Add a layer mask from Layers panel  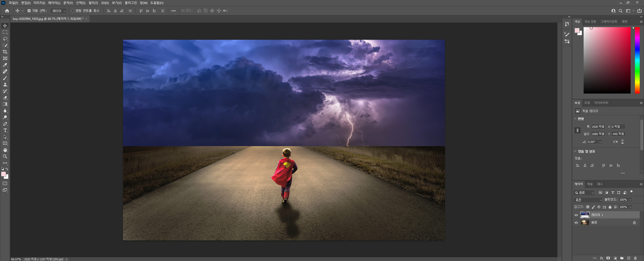pos(608,258)
